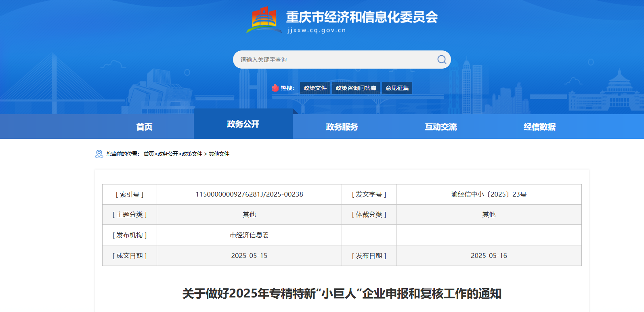Open the 政务公开 navigation tab
The height and width of the screenshot is (312, 644).
243,124
